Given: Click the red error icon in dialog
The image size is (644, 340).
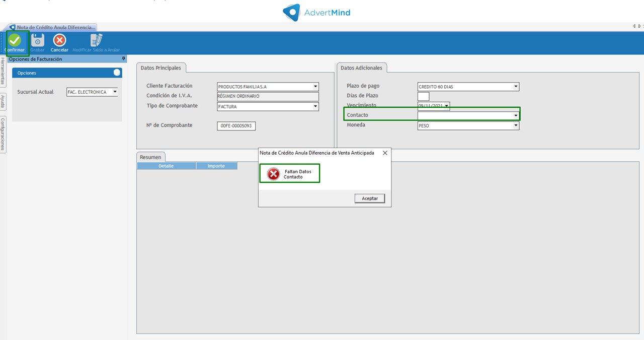Looking at the screenshot, I should coord(273,174).
